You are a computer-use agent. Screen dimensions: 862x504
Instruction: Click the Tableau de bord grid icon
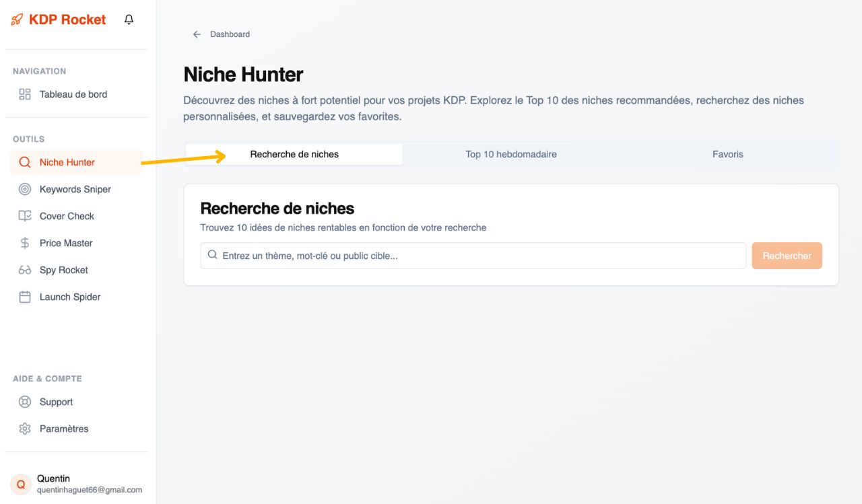[25, 94]
